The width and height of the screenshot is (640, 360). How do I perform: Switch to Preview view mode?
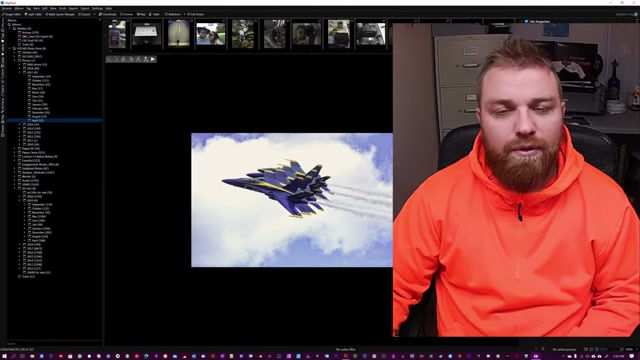click(x=127, y=14)
